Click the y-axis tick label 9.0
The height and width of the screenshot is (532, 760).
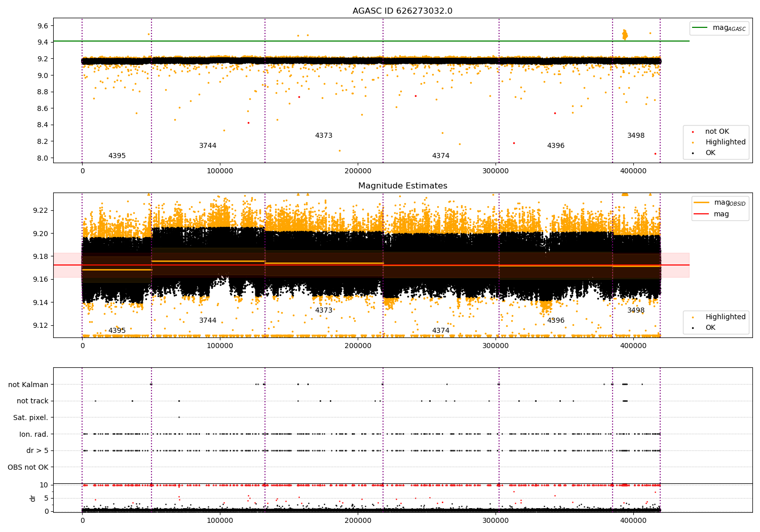click(43, 75)
